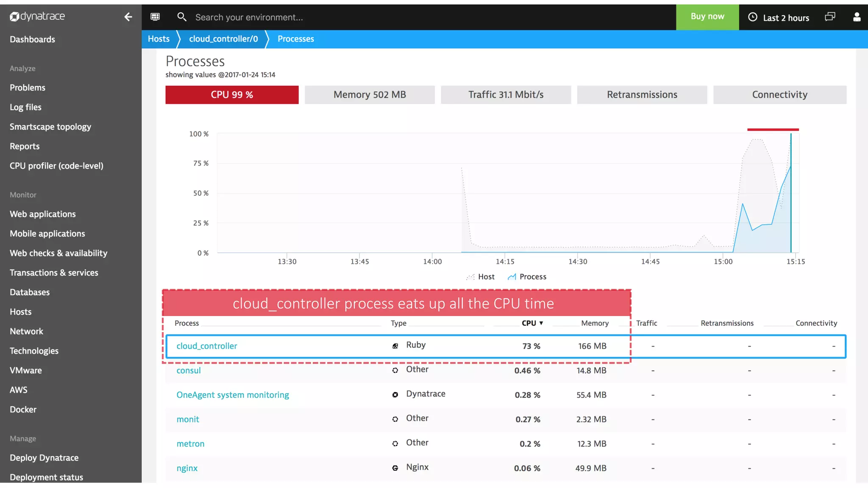Sort by Process column header
This screenshot has height=488, width=868.
[186, 323]
